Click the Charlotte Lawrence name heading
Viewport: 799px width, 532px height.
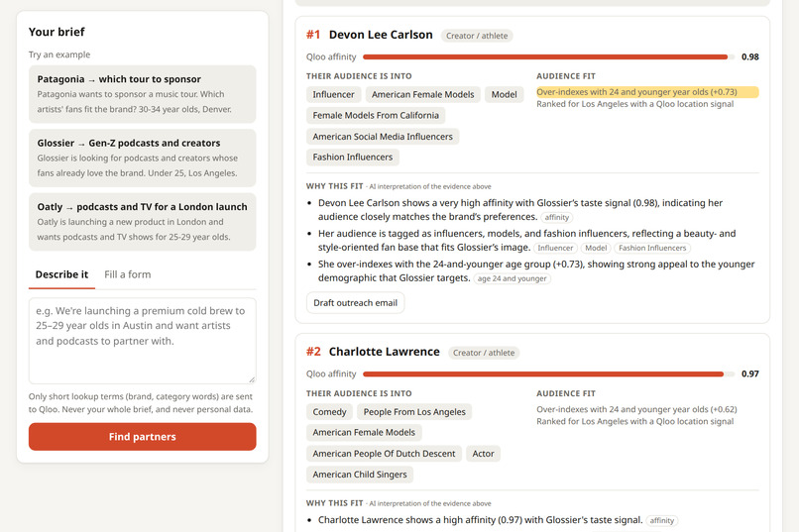pyautogui.click(x=385, y=352)
